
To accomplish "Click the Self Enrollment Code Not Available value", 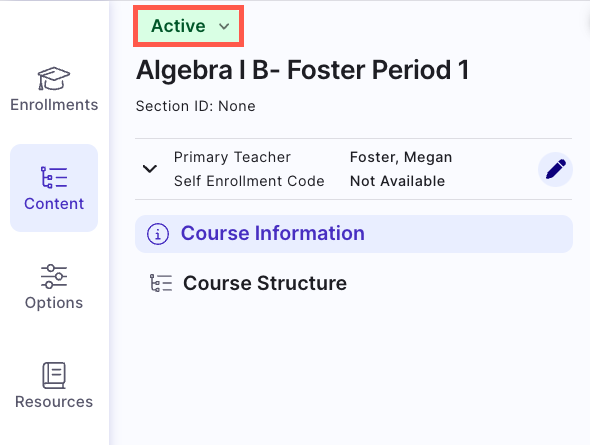I will pyautogui.click(x=397, y=181).
